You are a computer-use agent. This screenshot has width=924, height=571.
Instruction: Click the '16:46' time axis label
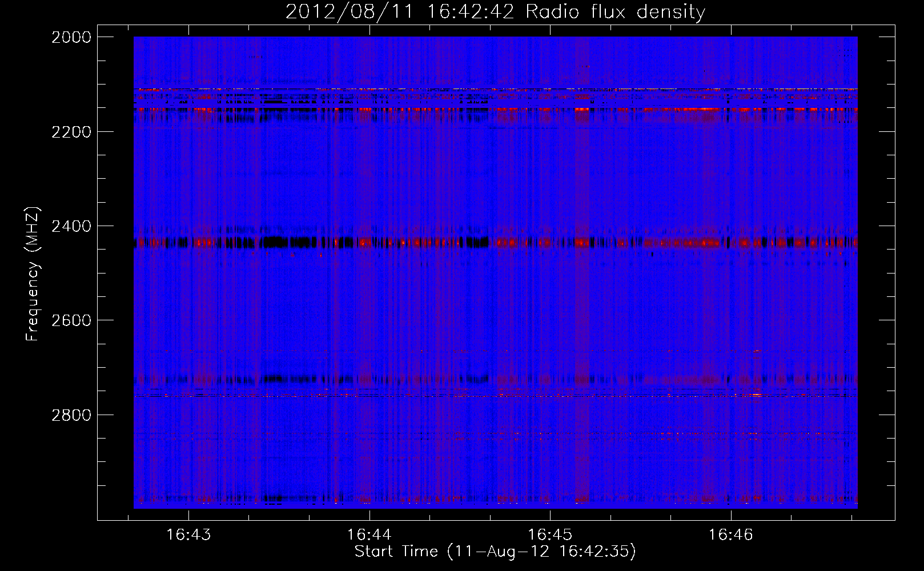click(x=731, y=534)
